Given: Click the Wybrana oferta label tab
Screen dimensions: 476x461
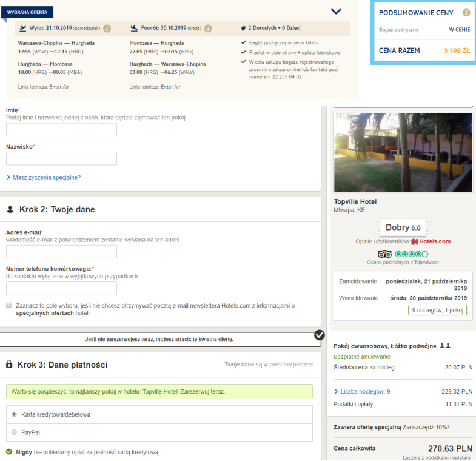Looking at the screenshot, I should [x=27, y=12].
